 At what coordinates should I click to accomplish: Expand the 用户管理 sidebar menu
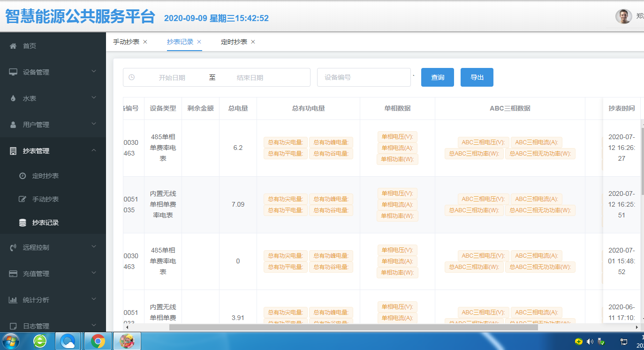pos(93,124)
